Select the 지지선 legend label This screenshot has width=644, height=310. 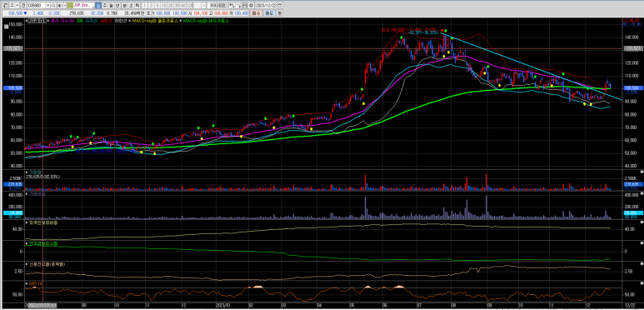pos(91,20)
